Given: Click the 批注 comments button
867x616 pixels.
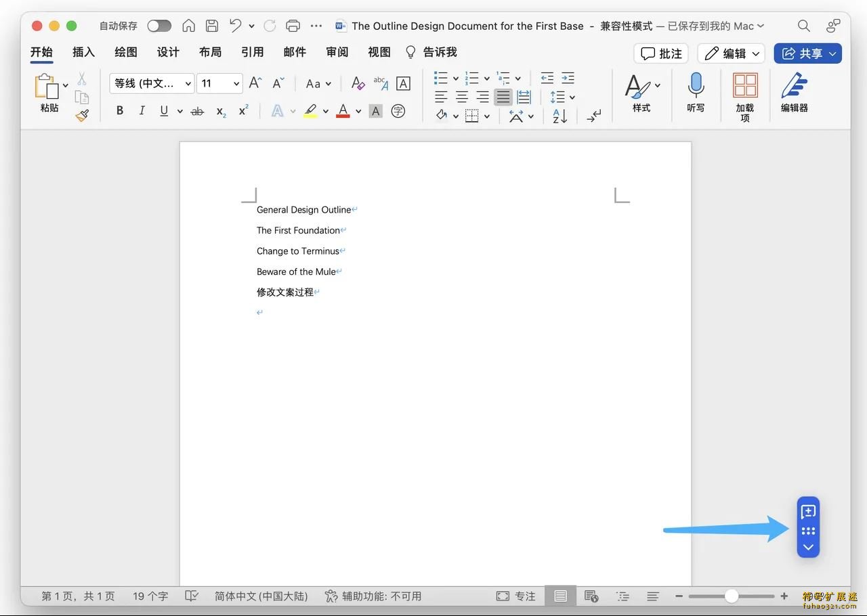Looking at the screenshot, I should coord(661,53).
